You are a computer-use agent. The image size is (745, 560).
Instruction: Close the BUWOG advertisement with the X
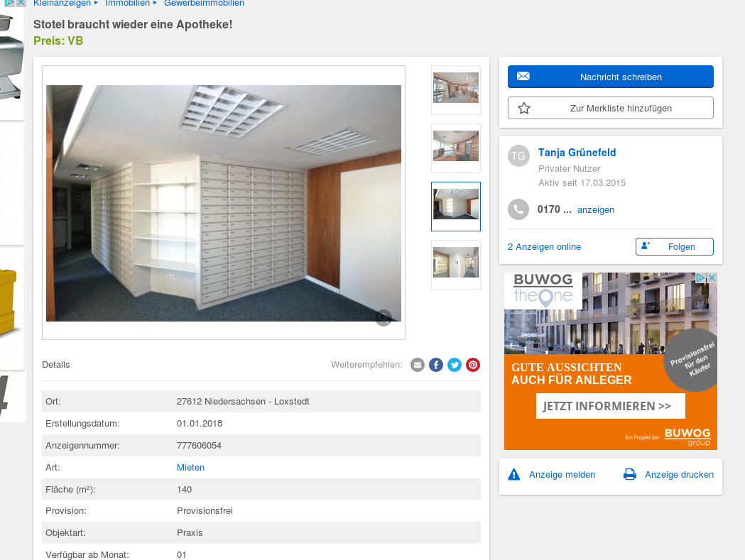(711, 278)
